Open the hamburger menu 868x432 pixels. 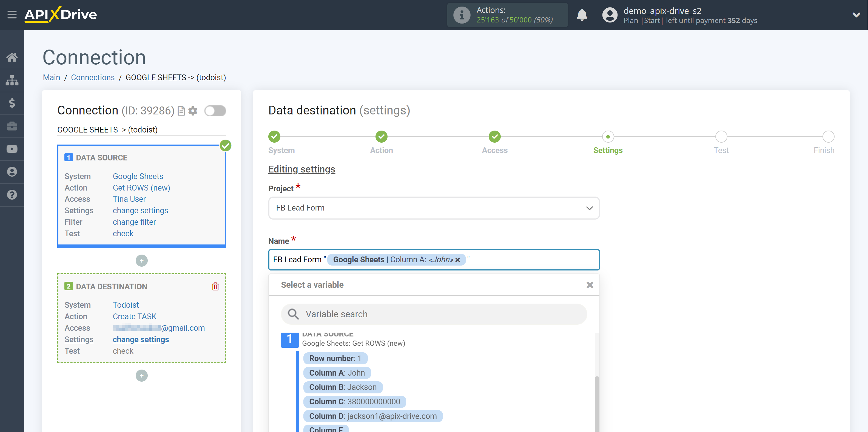(12, 15)
